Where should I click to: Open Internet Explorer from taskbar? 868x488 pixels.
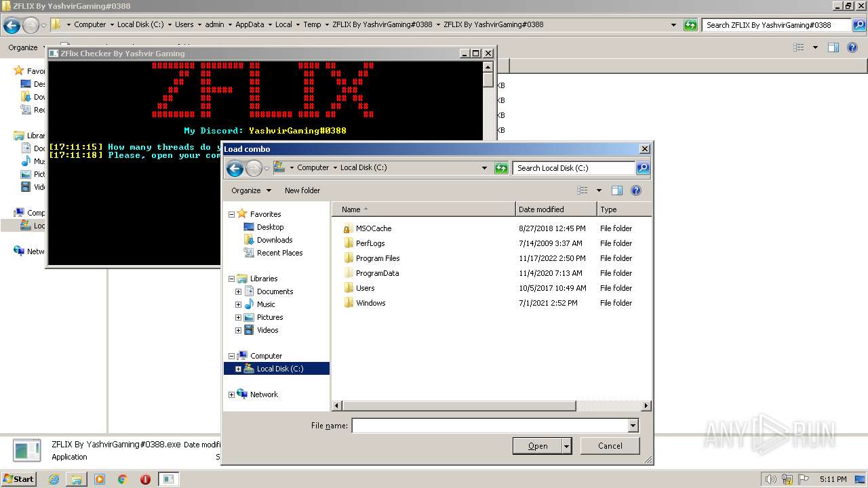coord(54,479)
